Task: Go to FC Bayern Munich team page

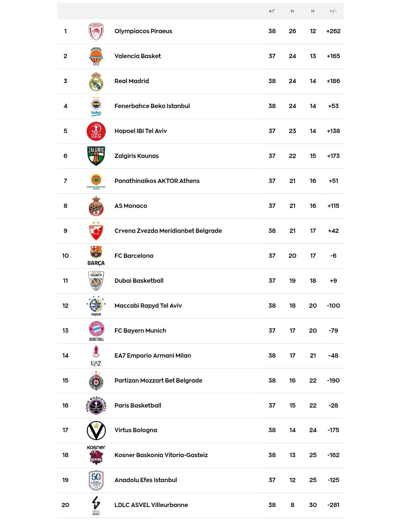Action: [x=140, y=331]
